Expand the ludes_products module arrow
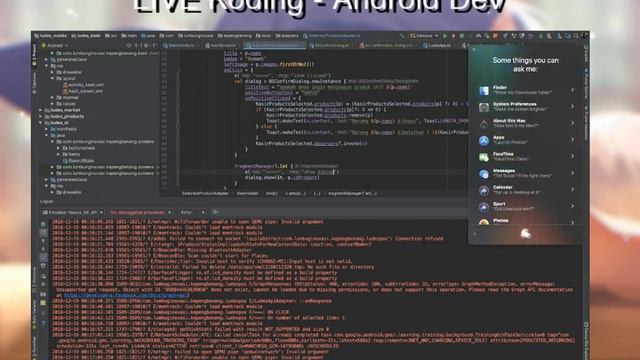This screenshot has height=360, width=640. (40, 116)
